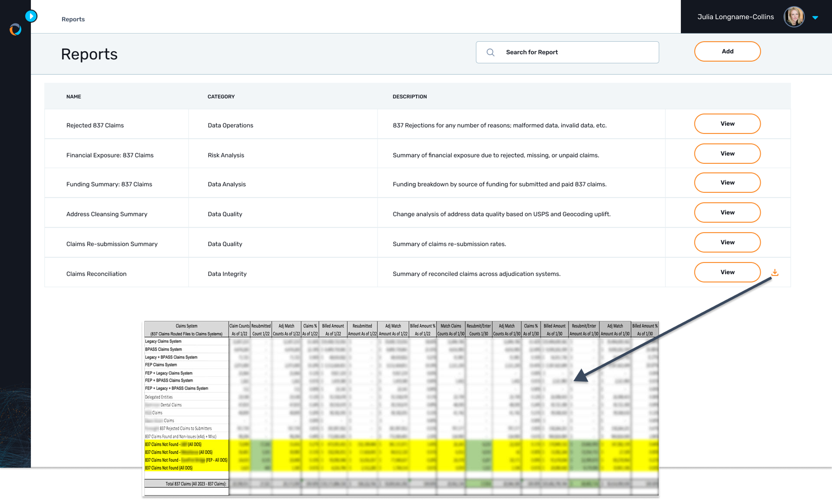View the Claims Re-submission Summary report
This screenshot has width=832, height=504.
coord(727,242)
